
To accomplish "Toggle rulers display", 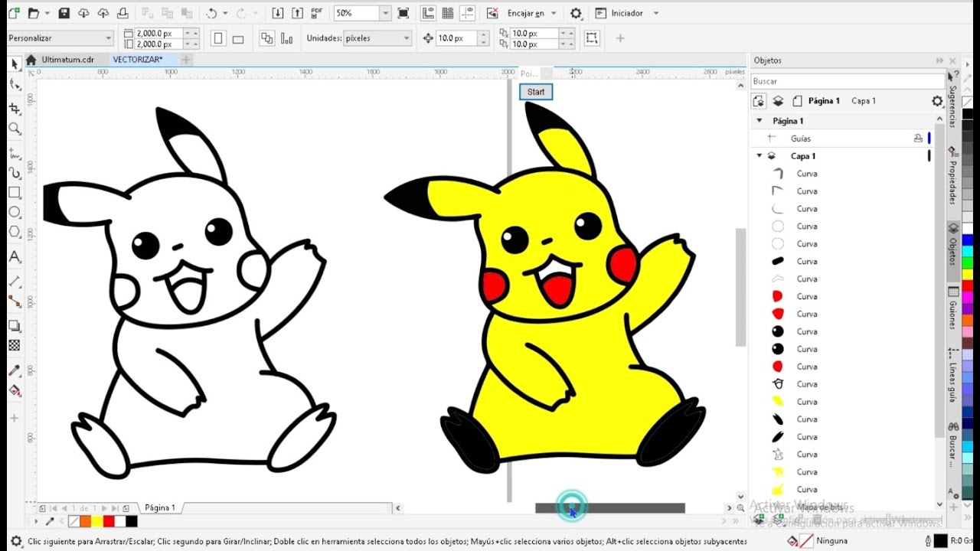I will tap(429, 13).
